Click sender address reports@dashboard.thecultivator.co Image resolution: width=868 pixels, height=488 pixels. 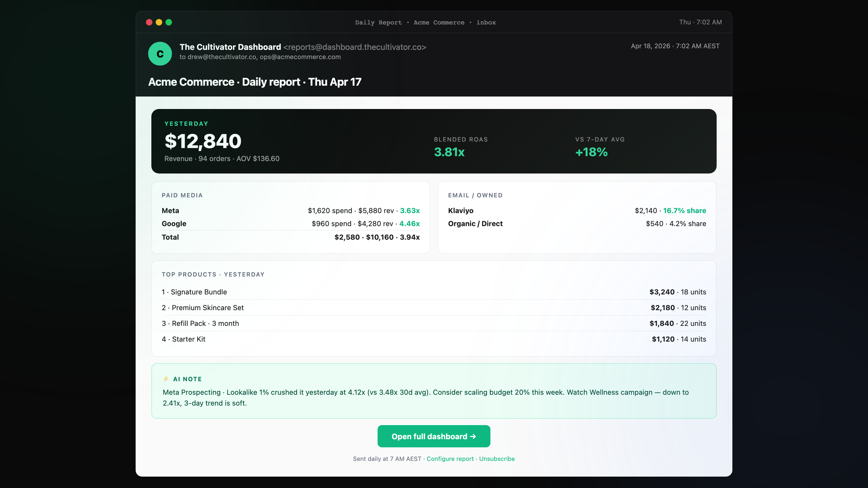coord(355,47)
